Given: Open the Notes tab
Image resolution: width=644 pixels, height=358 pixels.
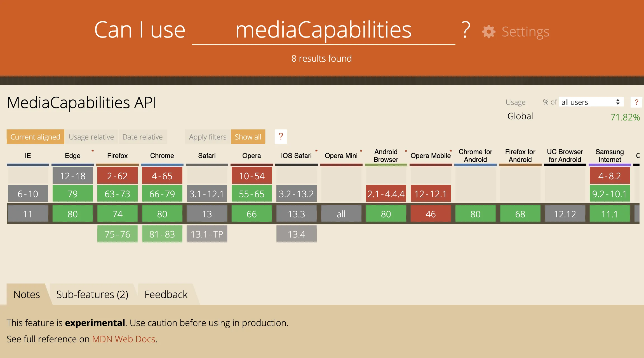Looking at the screenshot, I should (27, 294).
